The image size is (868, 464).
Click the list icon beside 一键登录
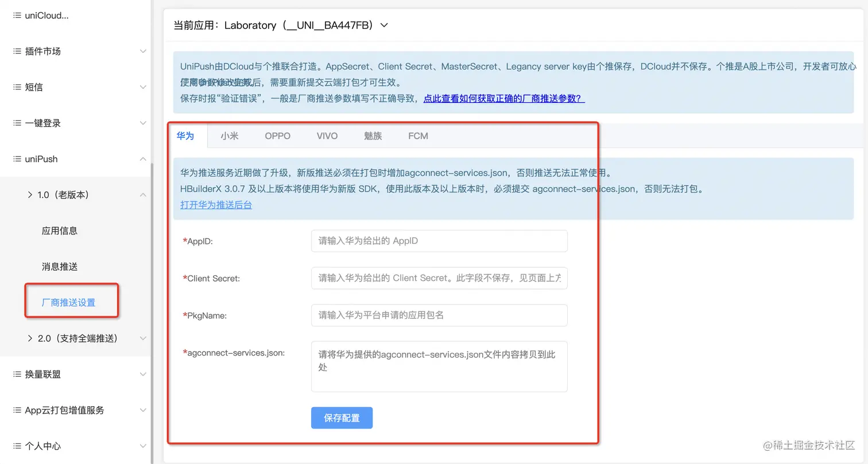point(17,123)
